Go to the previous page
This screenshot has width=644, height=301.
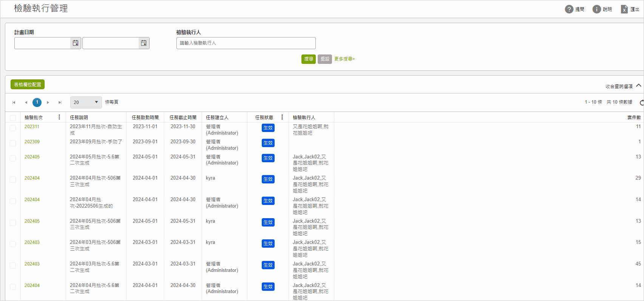pyautogui.click(x=26, y=102)
